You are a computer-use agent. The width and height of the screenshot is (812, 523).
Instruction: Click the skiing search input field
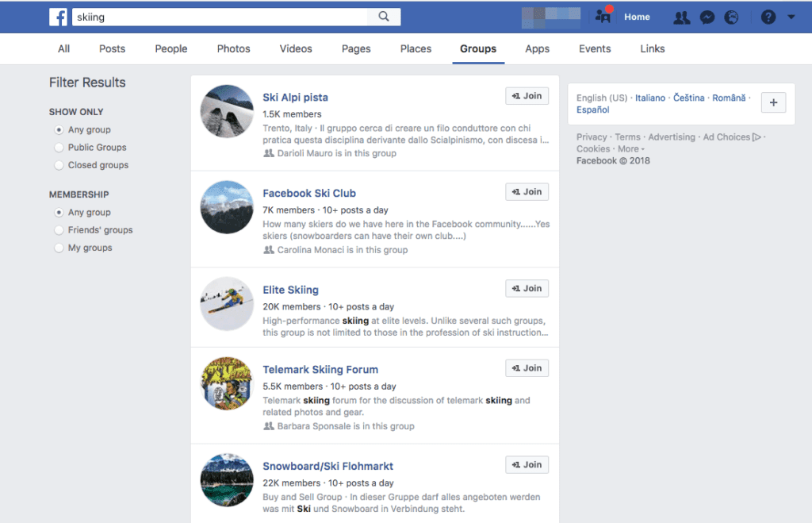222,16
